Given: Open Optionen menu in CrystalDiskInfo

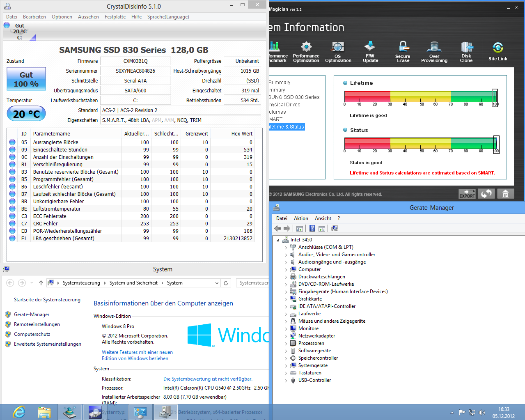Looking at the screenshot, I should pyautogui.click(x=62, y=17).
